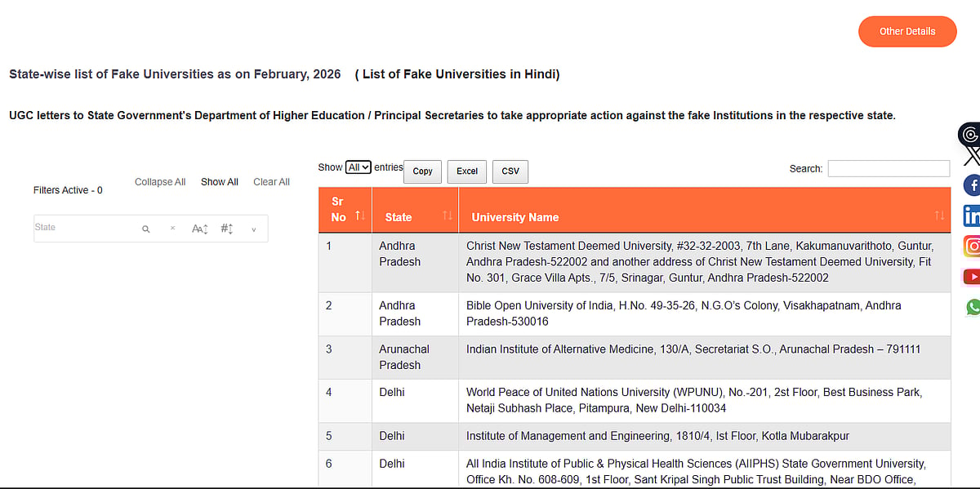980x489 pixels.
Task: Export the table using the CSV button
Action: point(510,171)
